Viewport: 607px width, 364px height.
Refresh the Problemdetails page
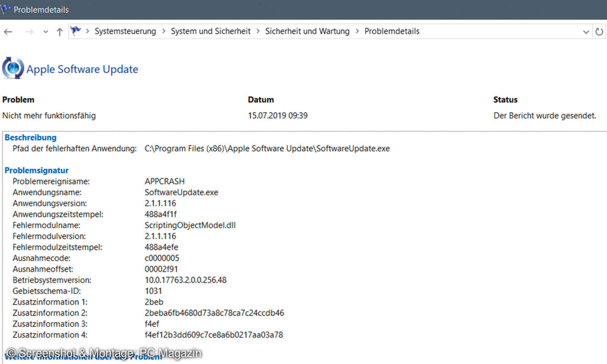pos(599,32)
